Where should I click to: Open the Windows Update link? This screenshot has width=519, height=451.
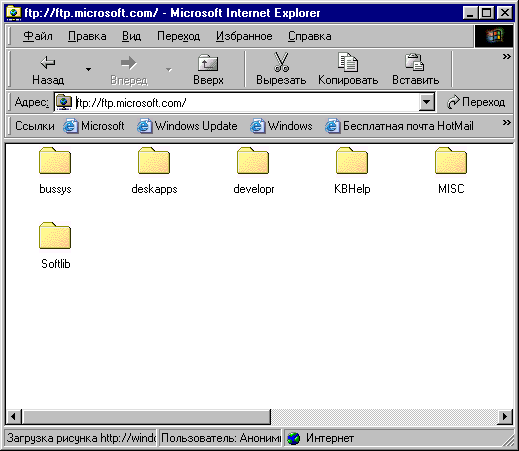(x=187, y=126)
